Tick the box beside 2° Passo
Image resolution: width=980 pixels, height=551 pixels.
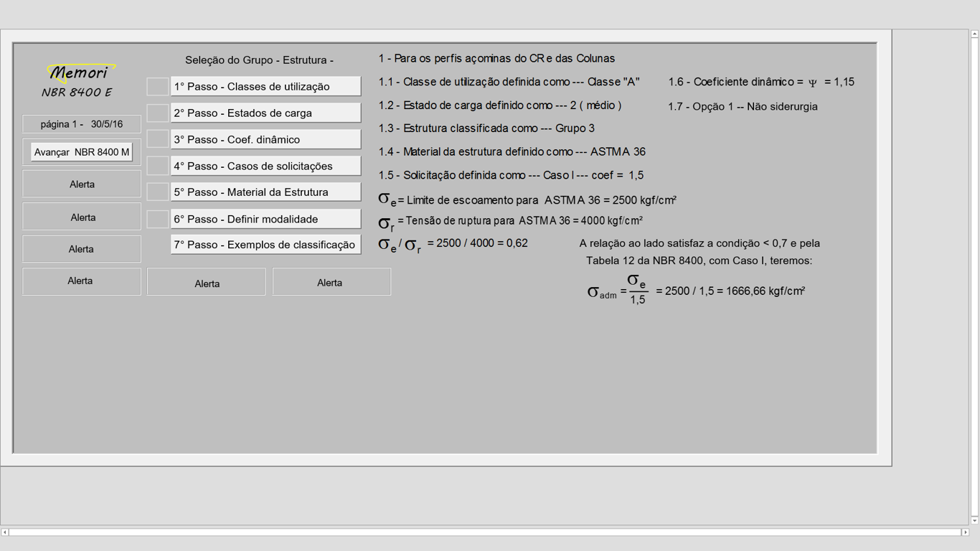coord(158,113)
